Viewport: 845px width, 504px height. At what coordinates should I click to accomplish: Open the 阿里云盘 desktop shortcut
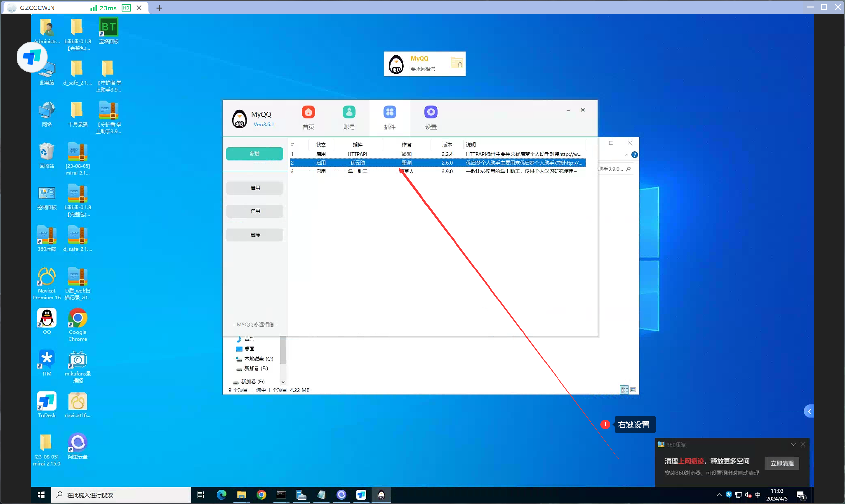coord(78,446)
